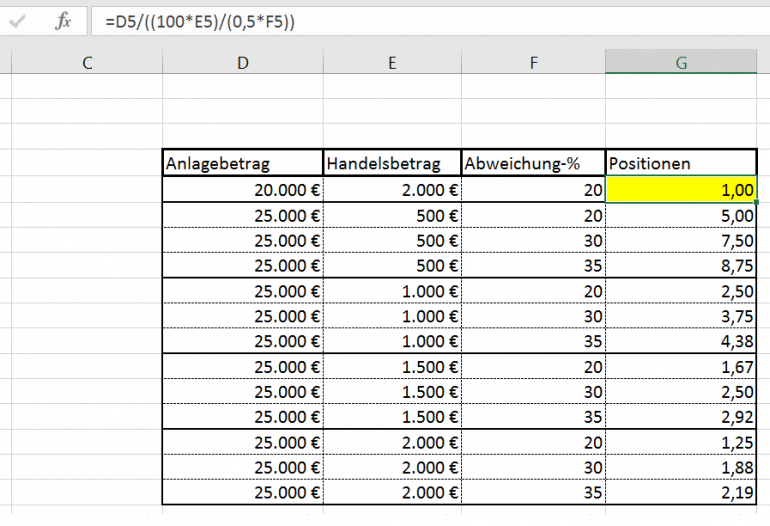
Task: Select Abweichung cell in the 7,50 row
Action: tap(533, 241)
